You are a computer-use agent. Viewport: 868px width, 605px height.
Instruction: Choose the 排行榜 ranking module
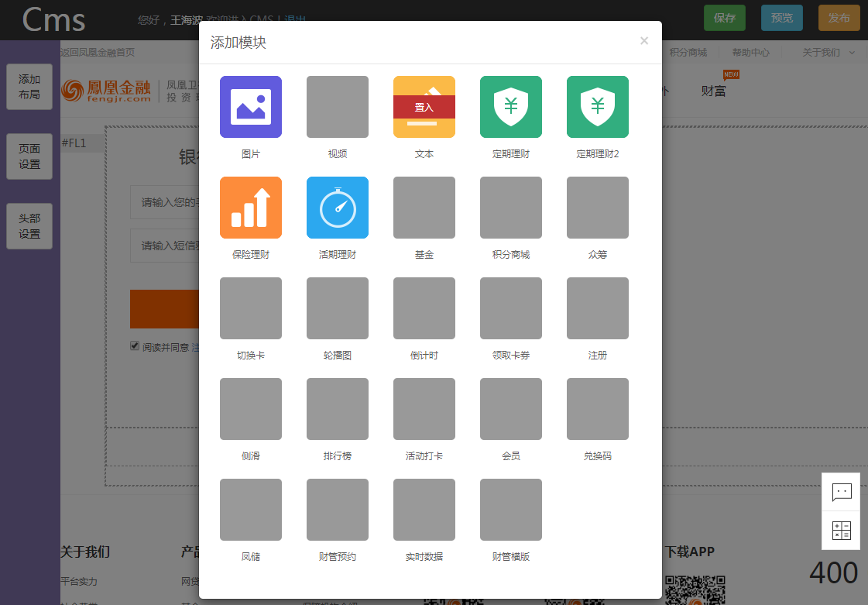tap(338, 409)
